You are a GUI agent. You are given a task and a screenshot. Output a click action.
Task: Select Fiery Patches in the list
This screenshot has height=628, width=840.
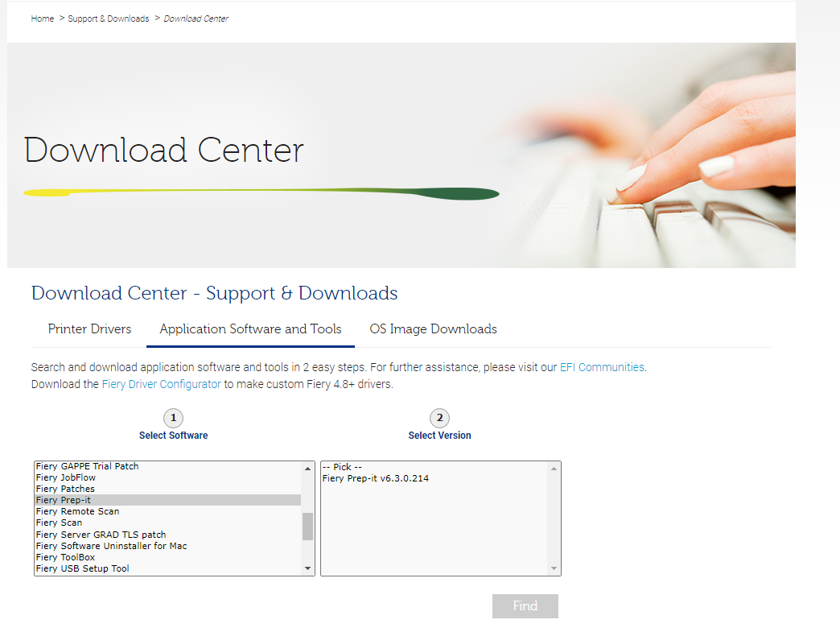click(x=65, y=489)
